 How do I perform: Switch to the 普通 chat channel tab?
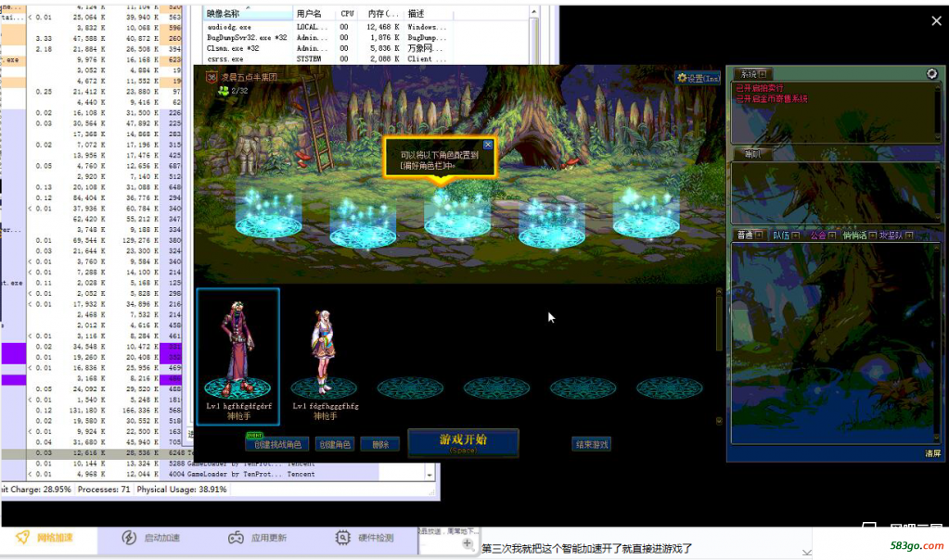click(744, 235)
